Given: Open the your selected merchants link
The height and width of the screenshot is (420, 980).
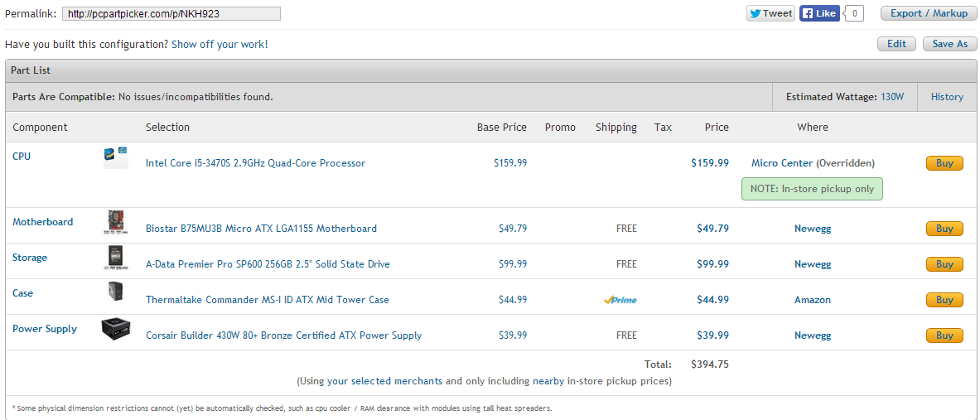Looking at the screenshot, I should point(384,381).
